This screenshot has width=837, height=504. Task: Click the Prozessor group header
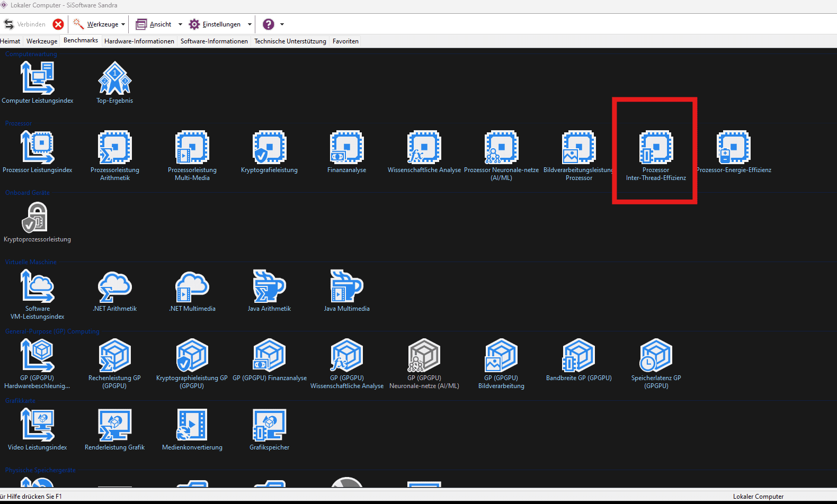click(x=19, y=123)
